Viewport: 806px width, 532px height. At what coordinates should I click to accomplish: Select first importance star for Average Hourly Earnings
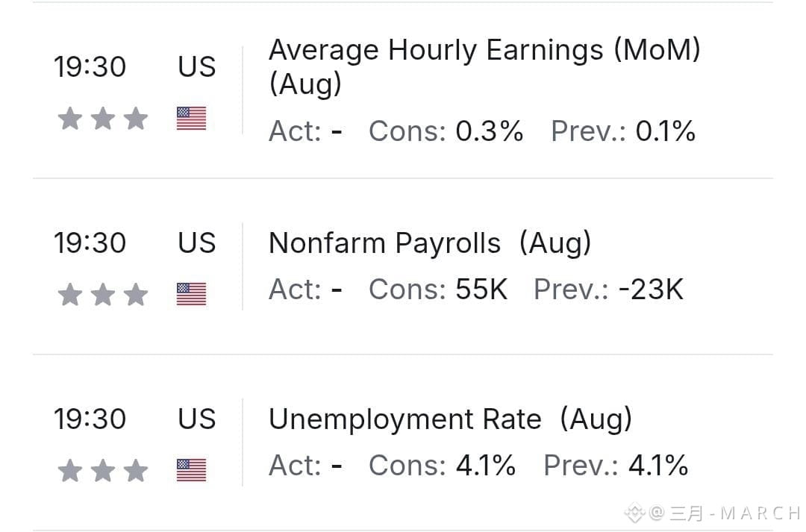tap(70, 118)
